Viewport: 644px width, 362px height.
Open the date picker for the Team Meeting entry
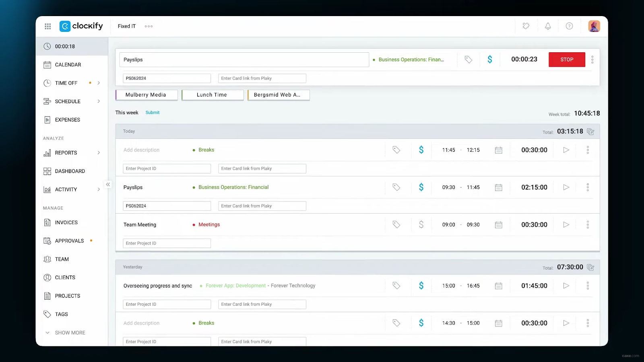tap(499, 224)
